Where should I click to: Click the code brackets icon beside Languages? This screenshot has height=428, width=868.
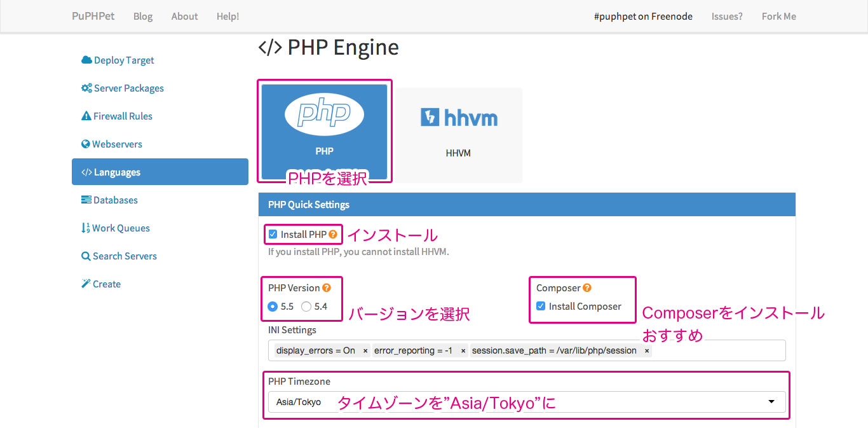86,172
